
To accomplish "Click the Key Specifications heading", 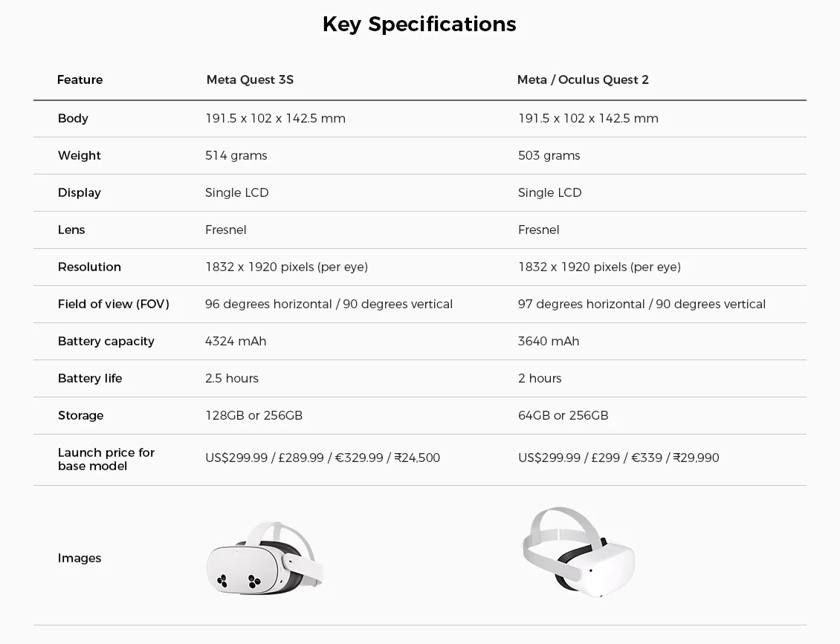I will tap(419, 24).
